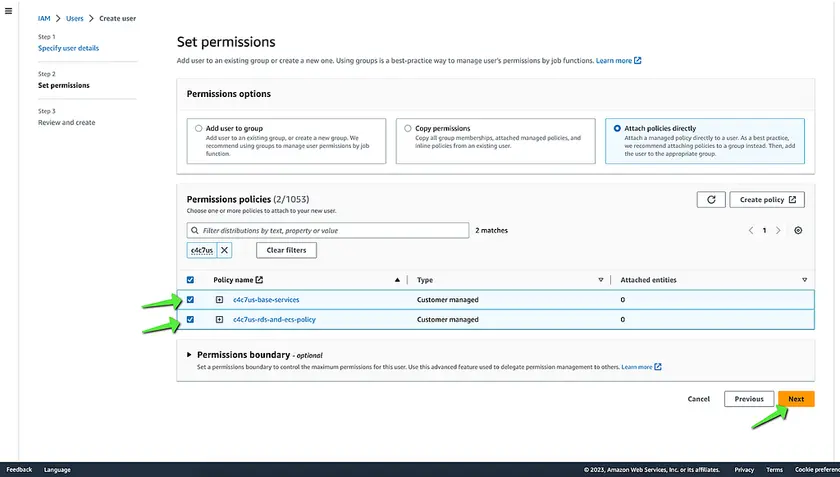Open the Terms footer link
This screenshot has width=840, height=477.
[x=774, y=469]
